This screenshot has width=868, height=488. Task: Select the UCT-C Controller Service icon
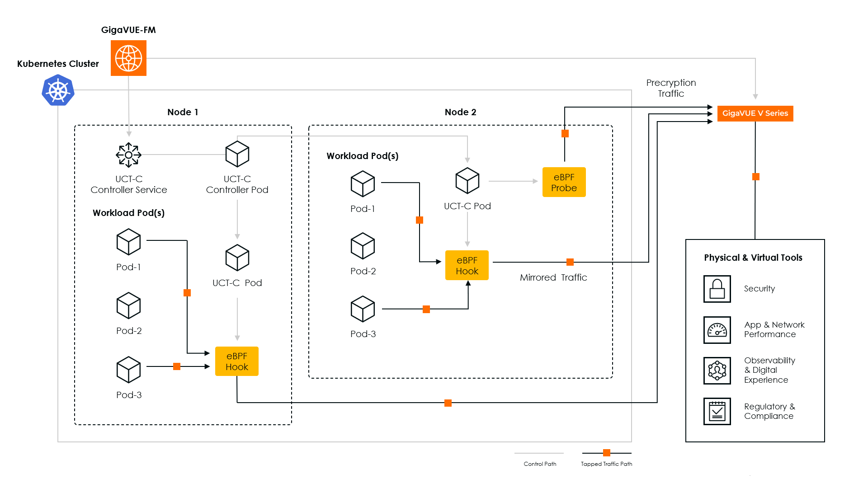(128, 155)
